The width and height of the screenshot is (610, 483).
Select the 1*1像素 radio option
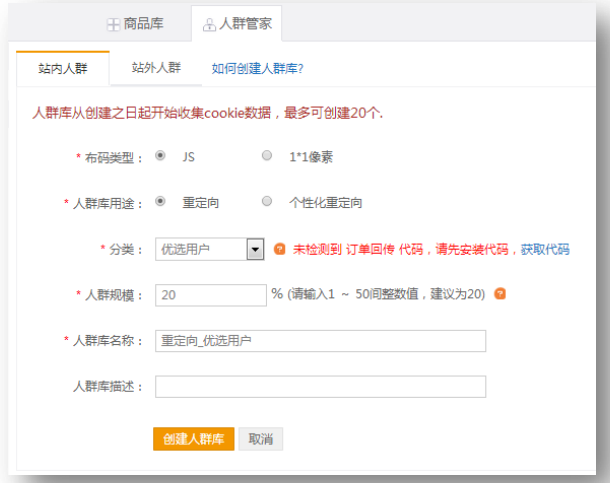tap(266, 156)
